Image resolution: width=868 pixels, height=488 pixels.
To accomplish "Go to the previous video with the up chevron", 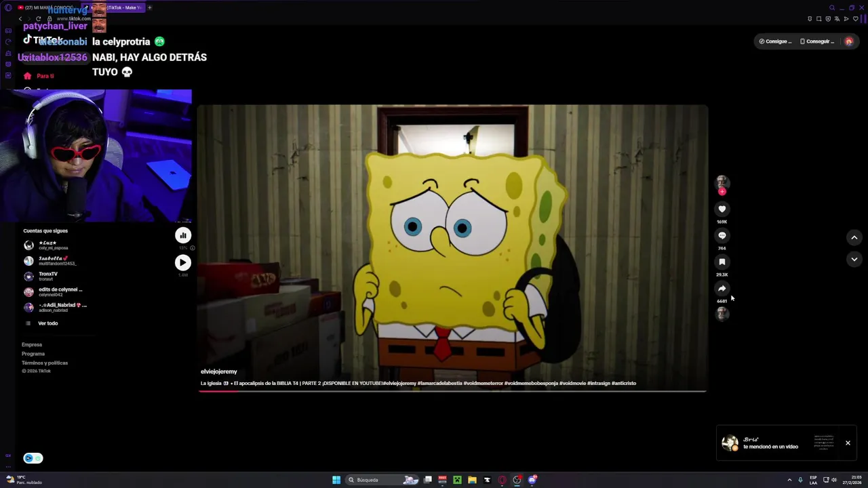I will click(854, 237).
